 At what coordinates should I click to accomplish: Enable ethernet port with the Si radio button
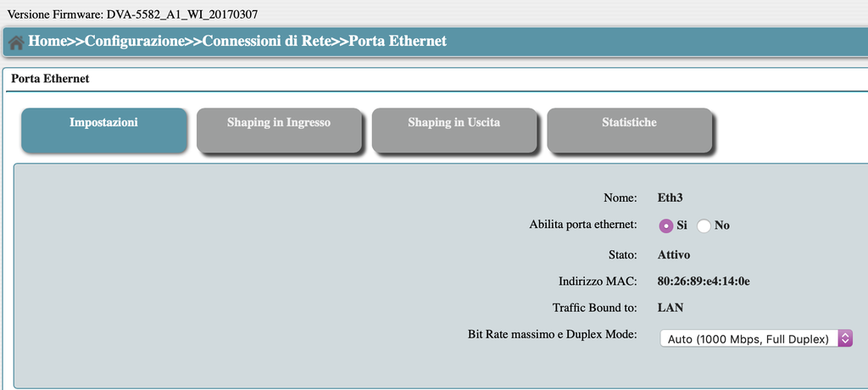(x=666, y=226)
